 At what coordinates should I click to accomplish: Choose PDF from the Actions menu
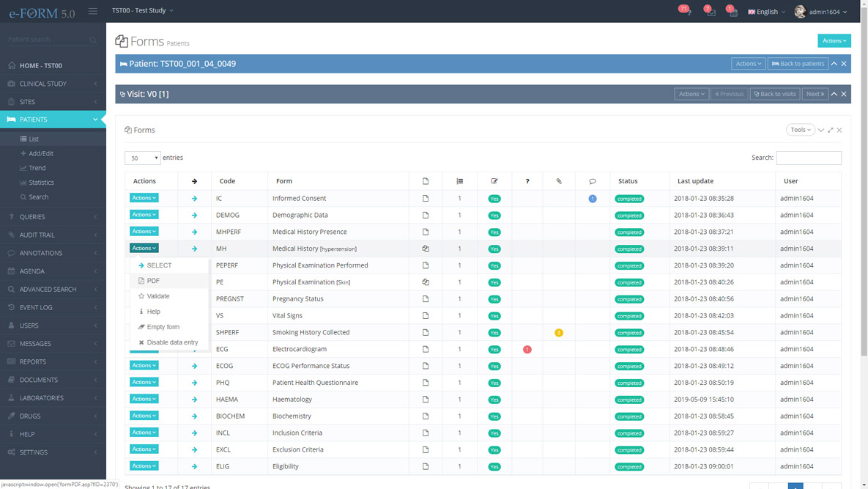pos(153,281)
